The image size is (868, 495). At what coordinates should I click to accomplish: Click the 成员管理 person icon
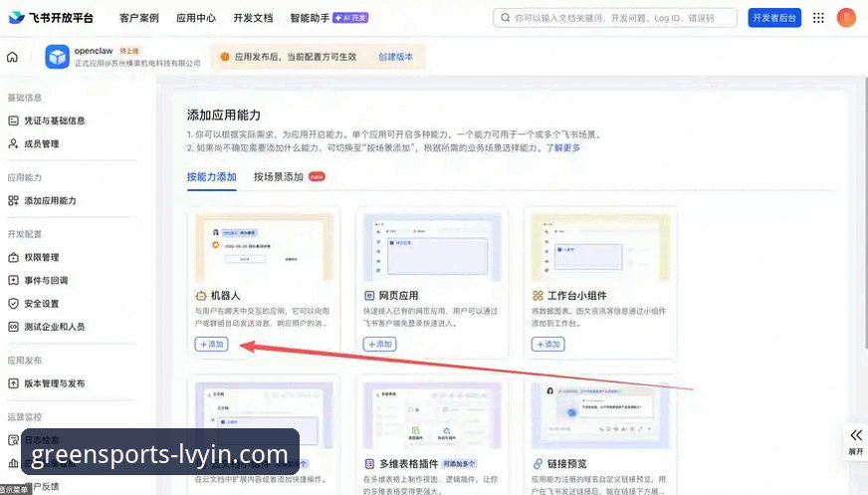pos(13,144)
